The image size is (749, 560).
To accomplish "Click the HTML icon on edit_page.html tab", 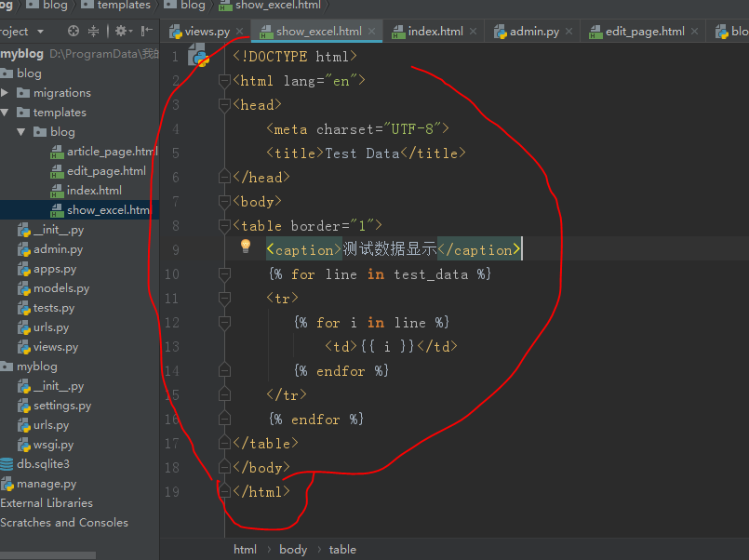I will [595, 32].
